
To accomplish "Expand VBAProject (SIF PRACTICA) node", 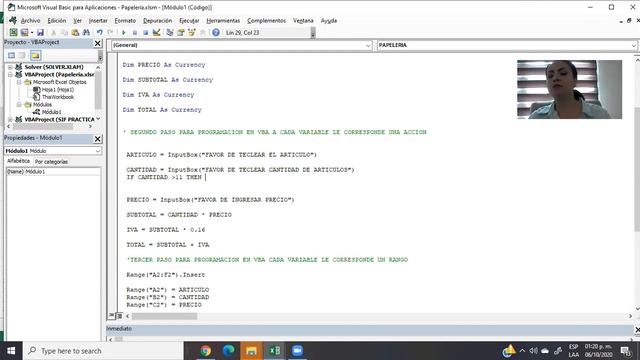I will (x=10, y=120).
